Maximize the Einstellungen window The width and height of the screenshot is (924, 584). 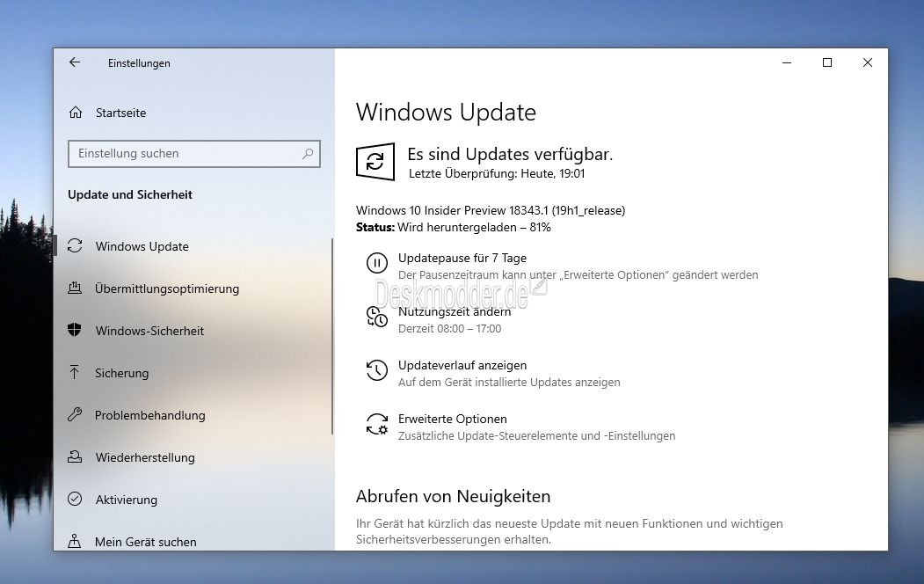[x=827, y=62]
